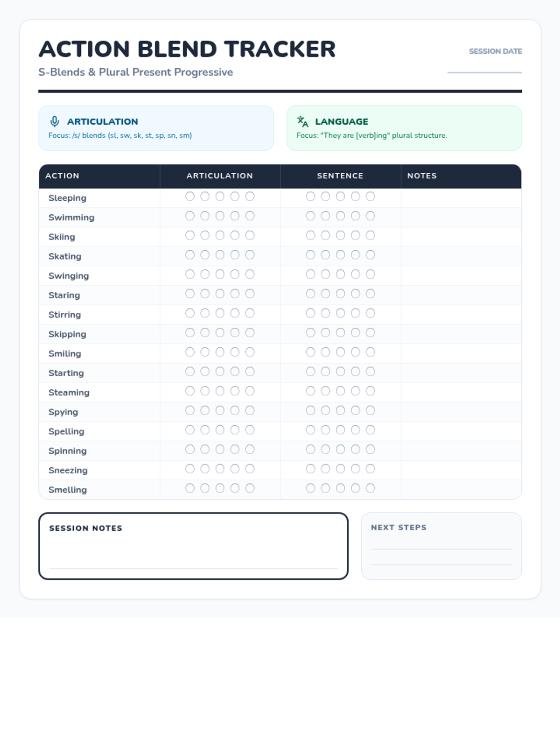The width and height of the screenshot is (560, 747).
Task: Mark first articulation circle for Sleeping
Action: pyautogui.click(x=190, y=197)
